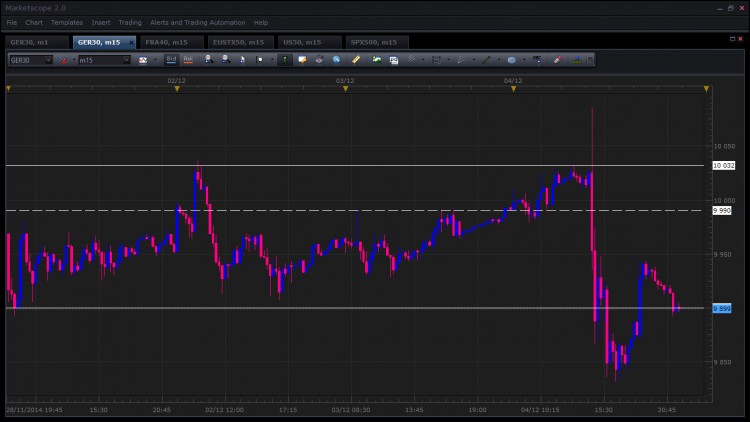Click the eye visibility icon
750x422 pixels.
coord(319,60)
